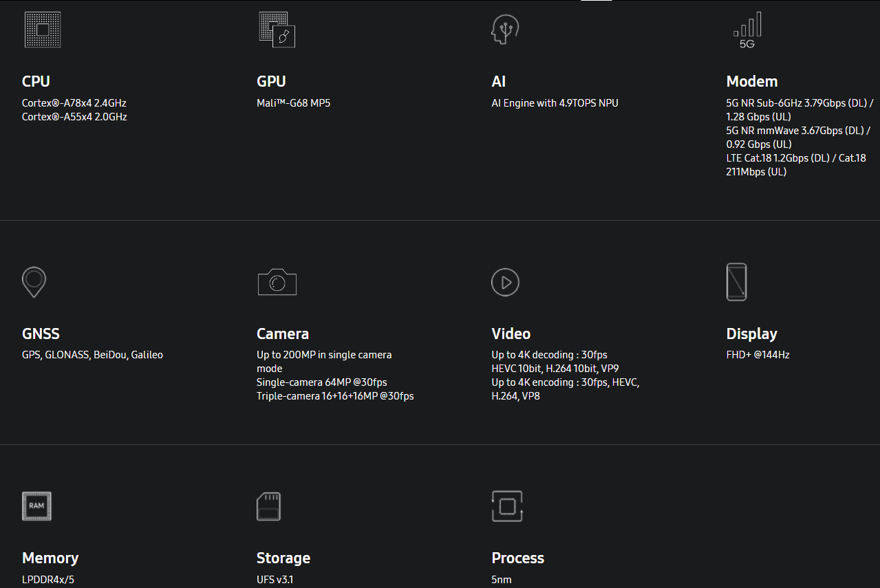The width and height of the screenshot is (880, 588).
Task: Click the Up to 4K decoding line
Action: tap(550, 355)
